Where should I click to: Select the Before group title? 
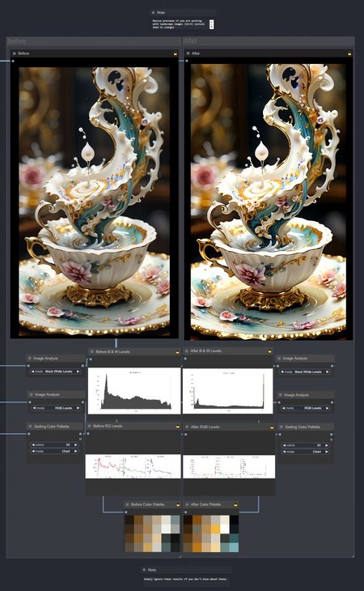click(x=16, y=41)
